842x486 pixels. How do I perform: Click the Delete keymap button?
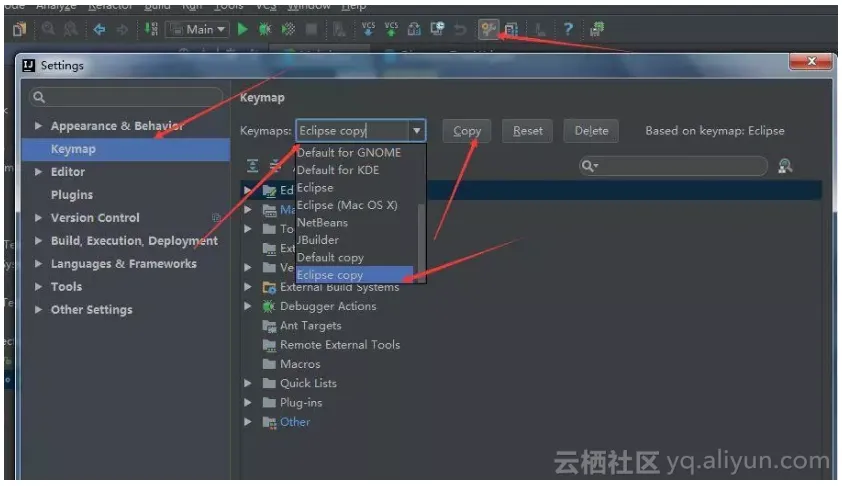[x=591, y=131]
